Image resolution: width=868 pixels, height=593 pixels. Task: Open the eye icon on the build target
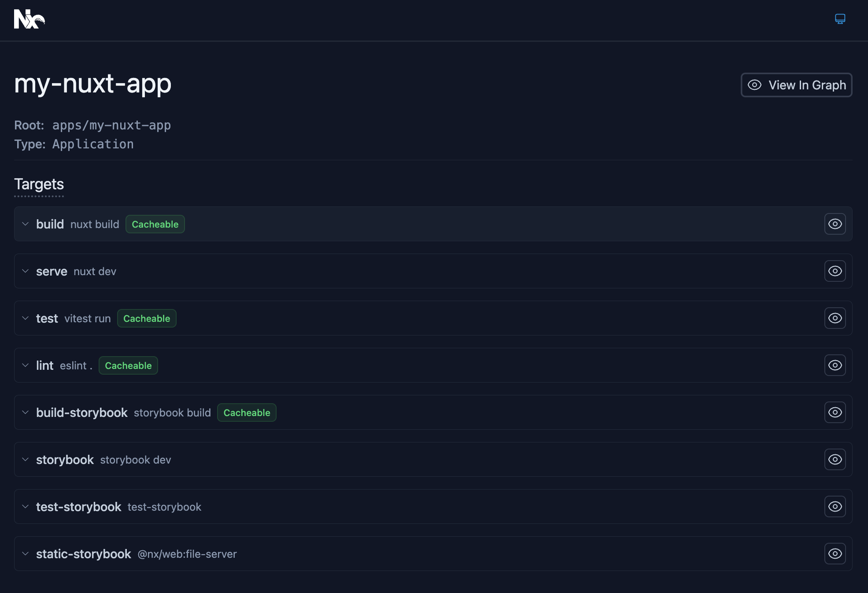(835, 224)
